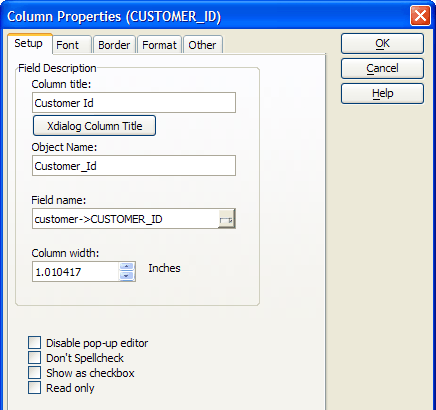Toggle Show as checkbox option
Screen dimensions: 436x410
pos(35,372)
